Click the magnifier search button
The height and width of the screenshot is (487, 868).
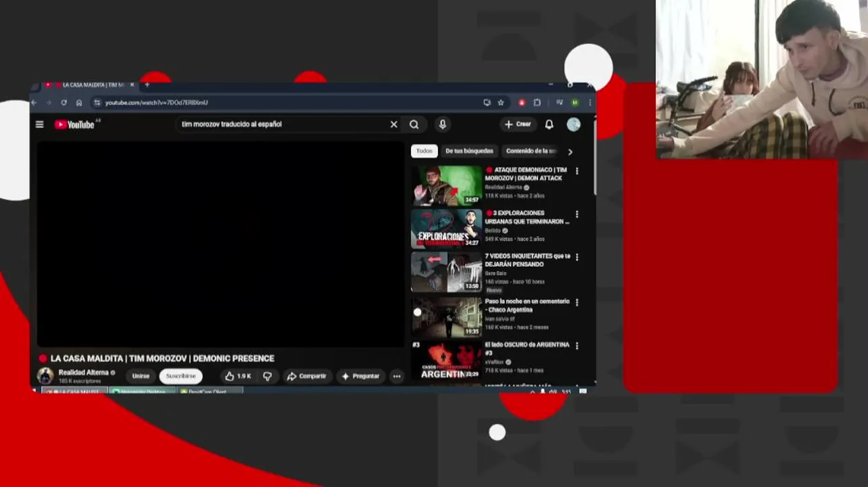click(414, 124)
